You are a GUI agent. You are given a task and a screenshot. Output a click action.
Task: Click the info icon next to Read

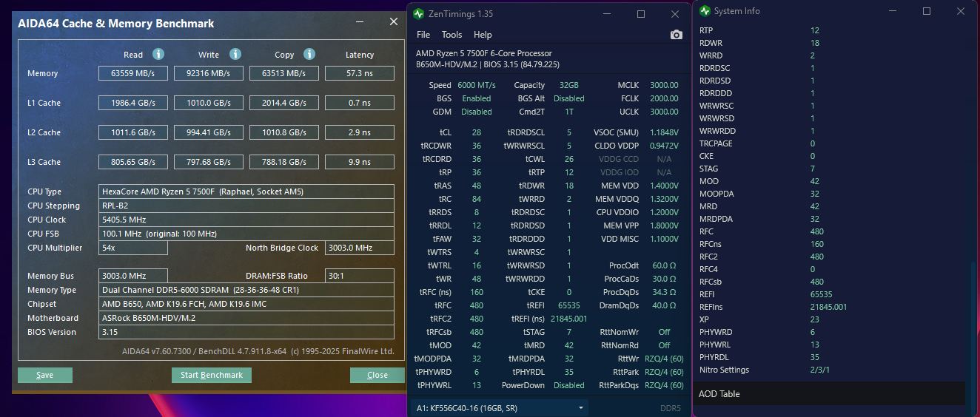pyautogui.click(x=158, y=54)
